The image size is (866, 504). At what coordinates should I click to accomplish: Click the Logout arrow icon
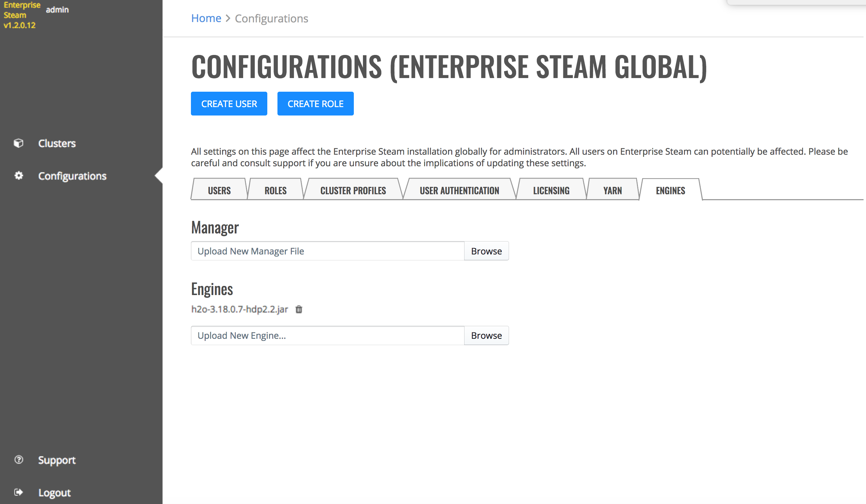pyautogui.click(x=19, y=492)
